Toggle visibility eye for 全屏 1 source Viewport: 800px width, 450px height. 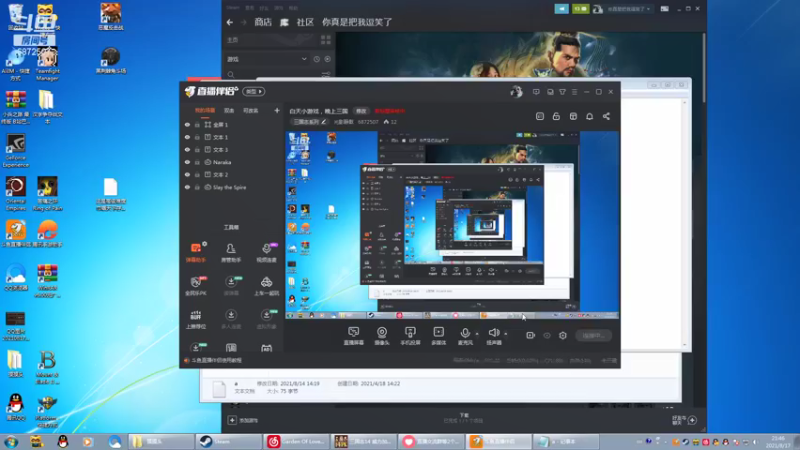[x=187, y=124]
